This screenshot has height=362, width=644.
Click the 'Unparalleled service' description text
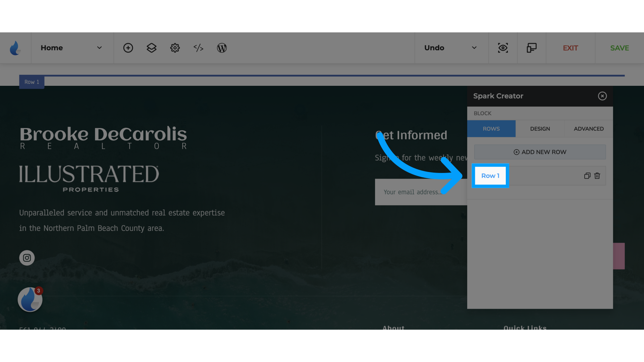(x=122, y=221)
